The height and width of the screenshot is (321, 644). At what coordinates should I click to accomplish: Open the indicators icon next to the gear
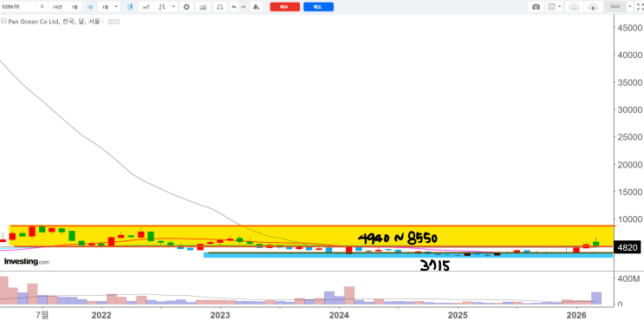(x=202, y=7)
